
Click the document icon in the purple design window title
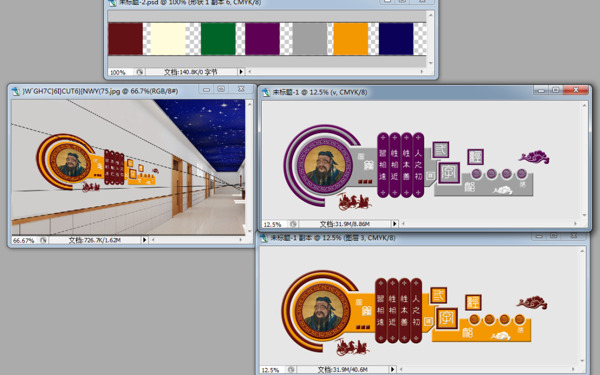tap(266, 92)
